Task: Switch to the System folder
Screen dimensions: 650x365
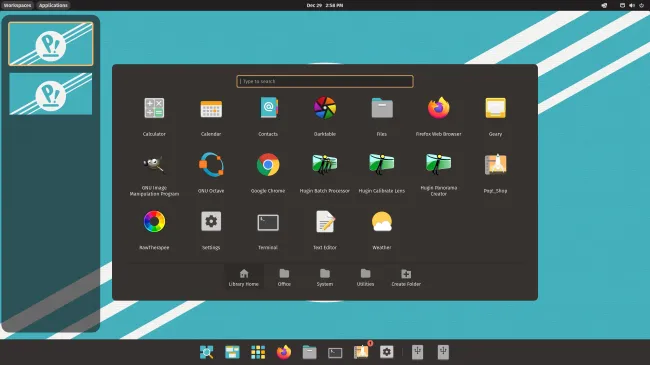Action: 325,277
